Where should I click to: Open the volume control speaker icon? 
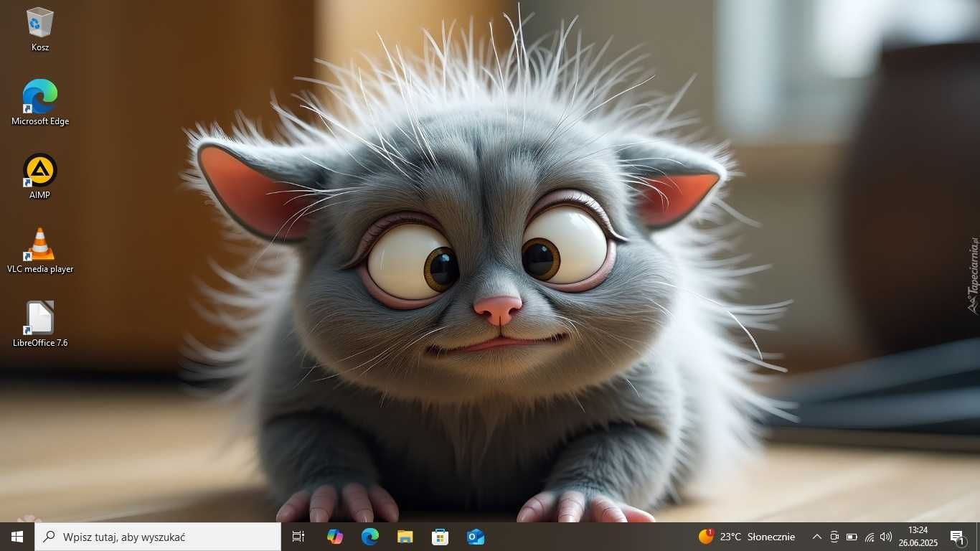[886, 537]
